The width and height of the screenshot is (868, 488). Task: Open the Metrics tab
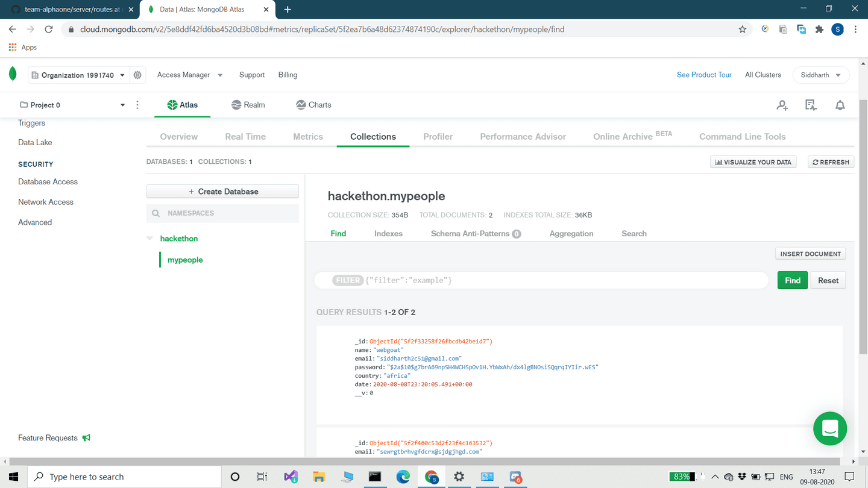[x=308, y=137]
